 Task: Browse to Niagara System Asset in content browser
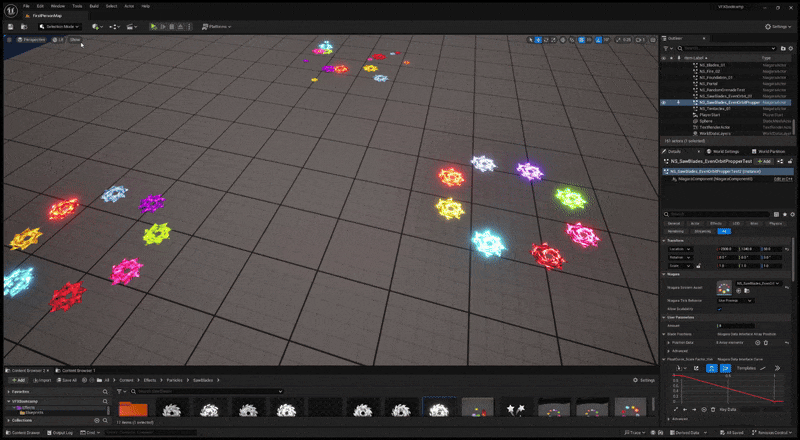tap(746, 291)
